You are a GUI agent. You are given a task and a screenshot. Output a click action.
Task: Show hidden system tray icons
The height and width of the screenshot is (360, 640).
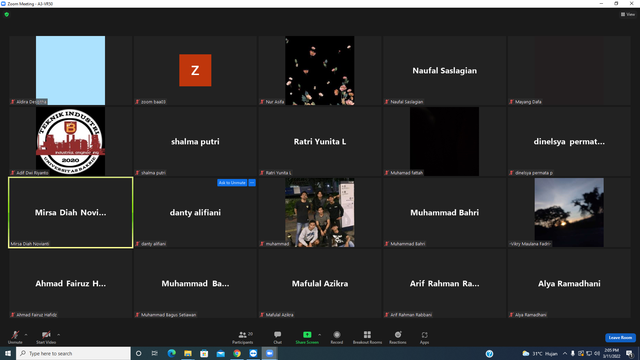(565, 353)
